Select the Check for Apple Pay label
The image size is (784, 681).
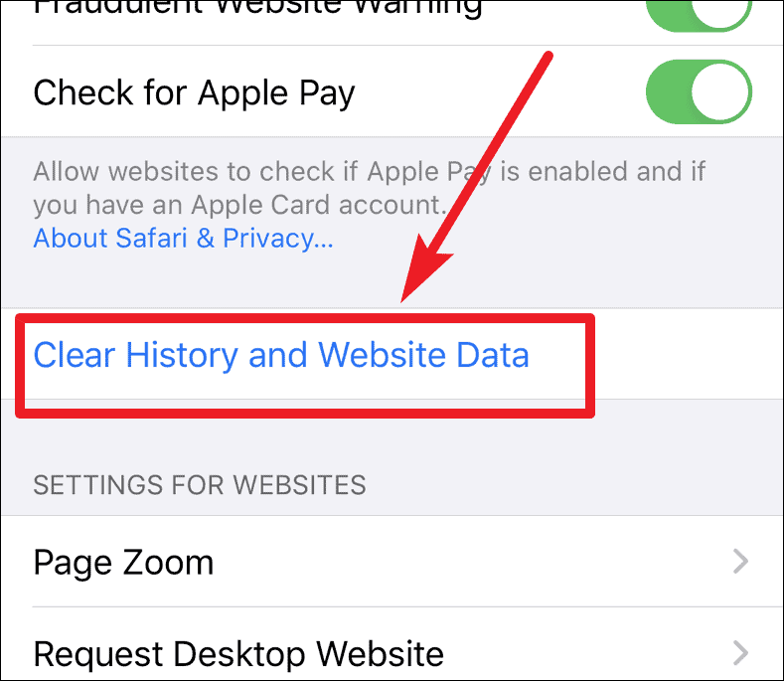pyautogui.click(x=194, y=93)
